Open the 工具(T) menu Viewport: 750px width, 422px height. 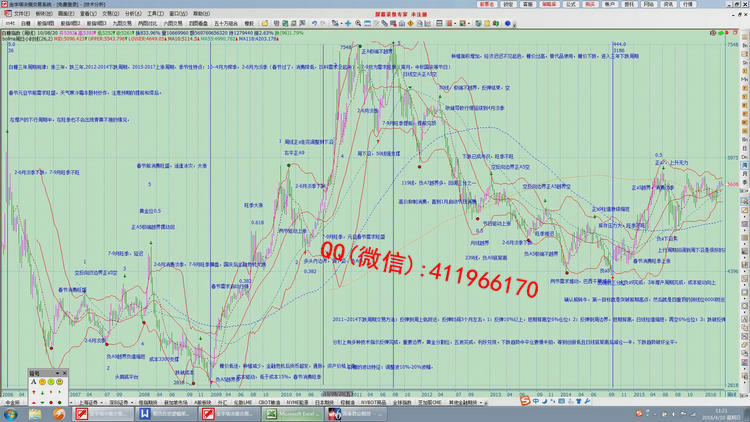point(155,14)
